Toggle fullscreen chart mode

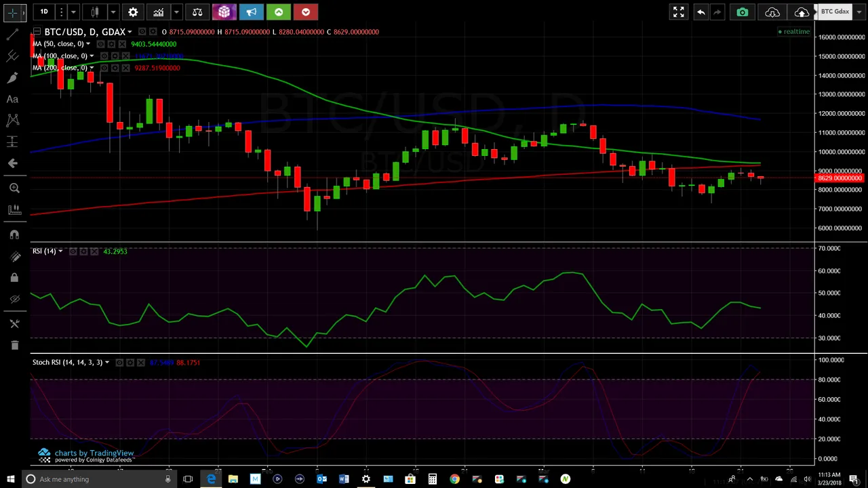pos(678,12)
